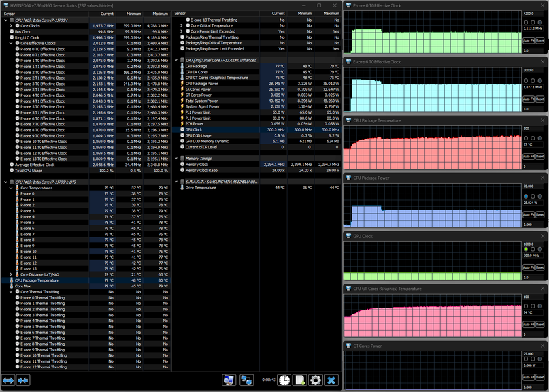Image resolution: width=549 pixels, height=392 pixels.
Task: Click the blue X close sensors icon
Action: [331, 380]
